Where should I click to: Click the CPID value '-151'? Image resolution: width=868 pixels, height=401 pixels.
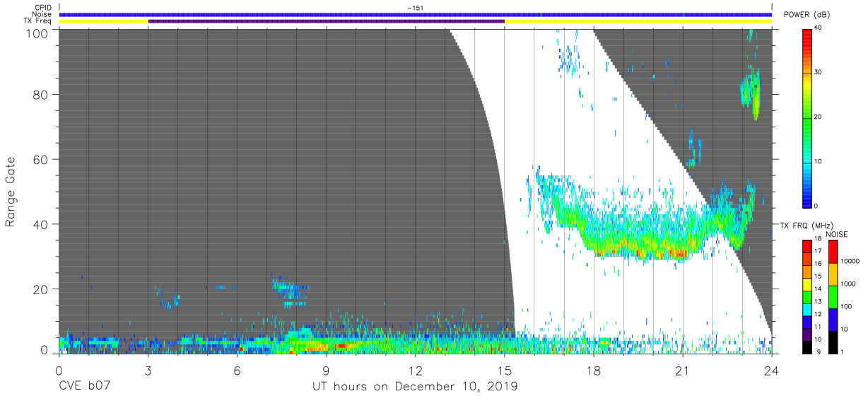[x=414, y=8]
